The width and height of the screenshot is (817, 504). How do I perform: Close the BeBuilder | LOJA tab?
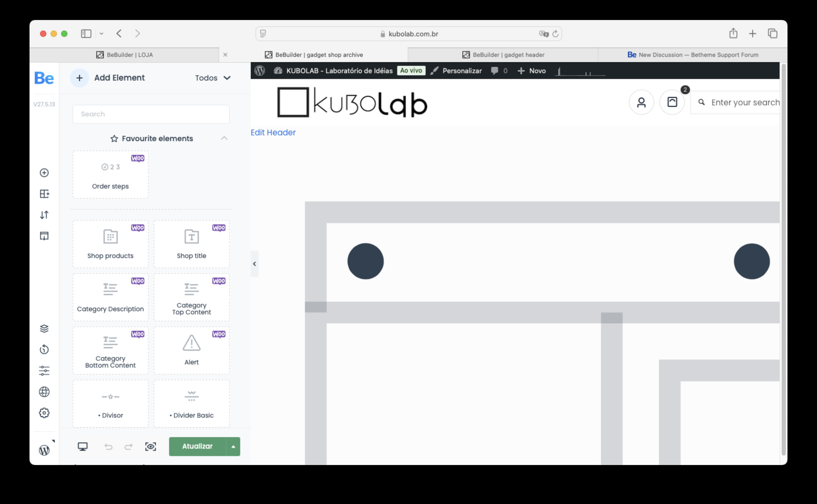pyautogui.click(x=225, y=55)
